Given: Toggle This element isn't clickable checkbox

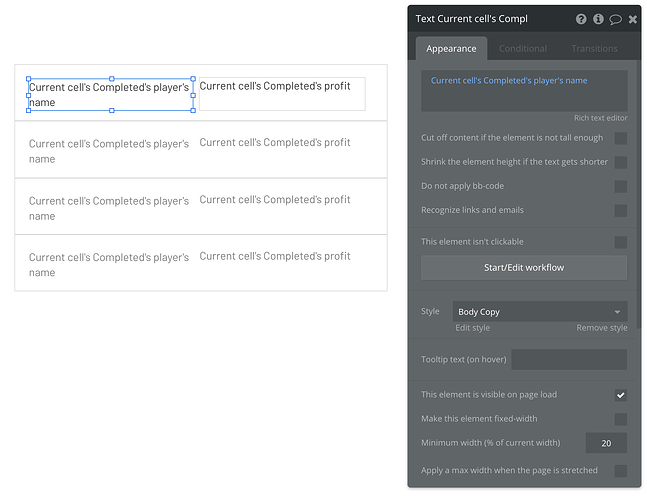Looking at the screenshot, I should click(x=621, y=242).
